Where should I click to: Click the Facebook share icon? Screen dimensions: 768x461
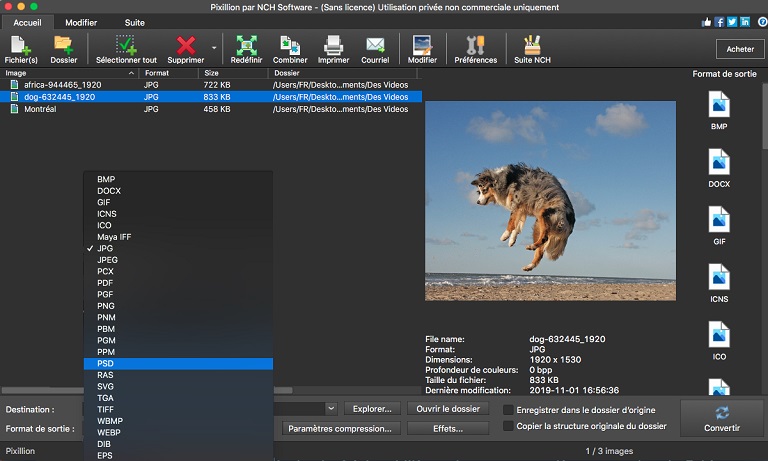719,22
